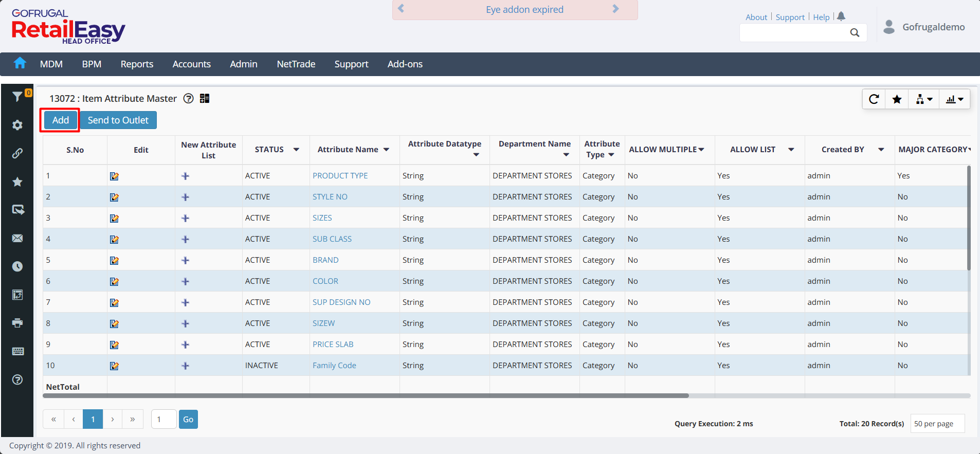Click the Home icon in navigation bar

[20, 63]
